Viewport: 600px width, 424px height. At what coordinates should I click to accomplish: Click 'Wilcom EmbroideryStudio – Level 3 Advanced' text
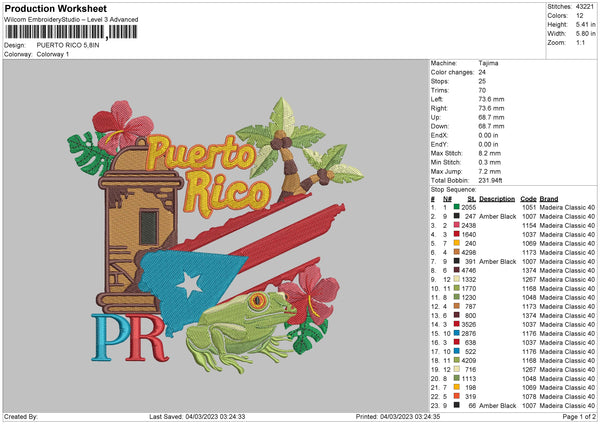coord(71,20)
